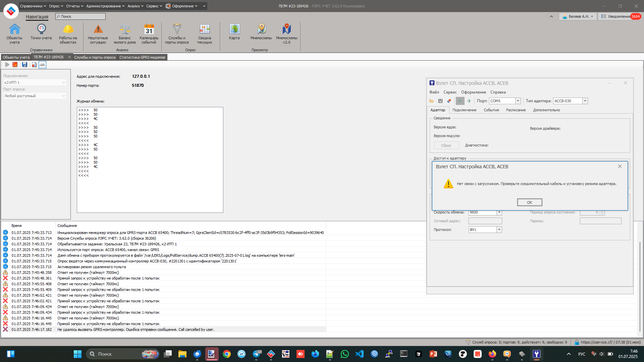Screen dimensions: 644x362
Task: Click the red stop button in toolbar
Action: (x=15, y=65)
